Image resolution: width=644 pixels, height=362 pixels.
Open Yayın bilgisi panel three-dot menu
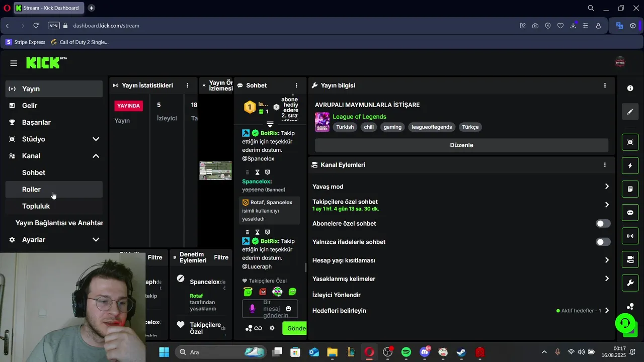click(x=605, y=85)
